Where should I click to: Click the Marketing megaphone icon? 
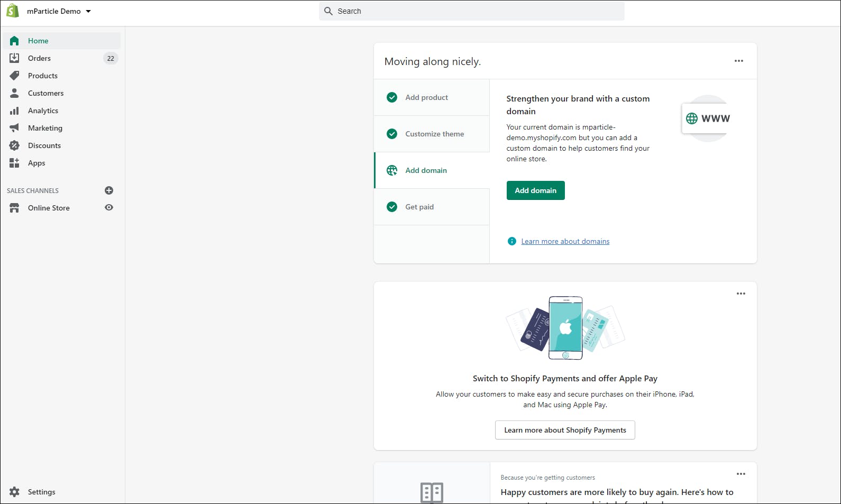click(x=14, y=128)
